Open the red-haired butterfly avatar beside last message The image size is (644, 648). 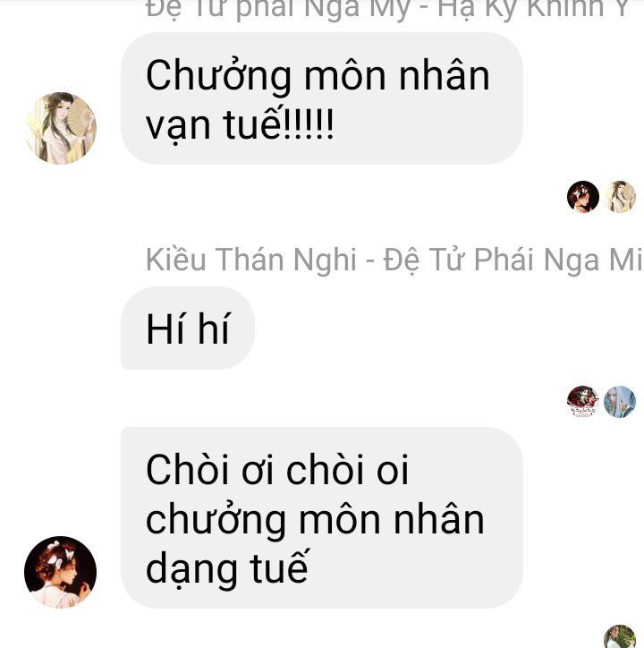[x=61, y=572]
